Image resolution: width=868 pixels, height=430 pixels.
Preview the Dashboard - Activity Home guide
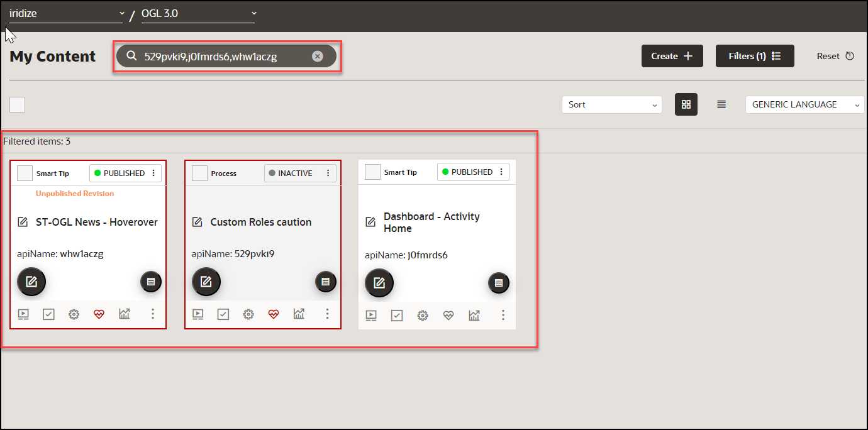[371, 316]
